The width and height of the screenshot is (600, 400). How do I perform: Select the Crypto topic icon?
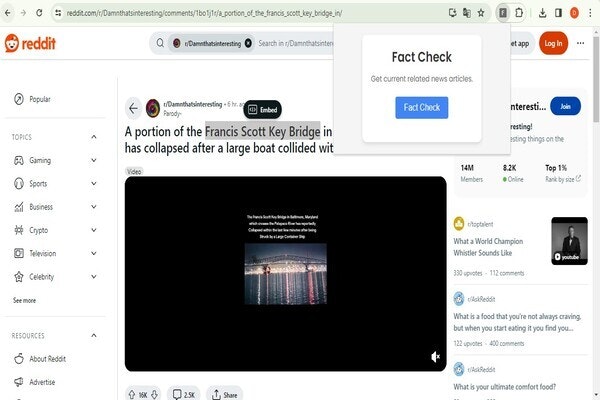tap(19, 230)
